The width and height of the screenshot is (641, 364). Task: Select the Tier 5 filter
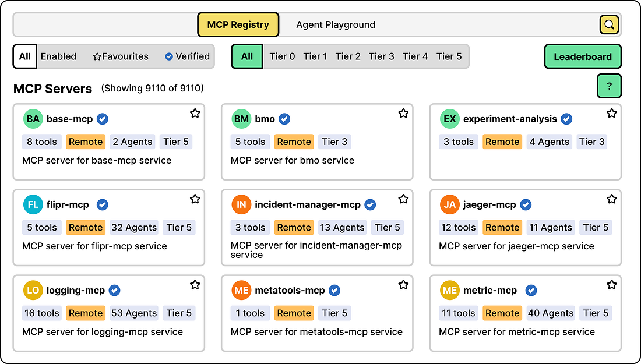pos(449,56)
